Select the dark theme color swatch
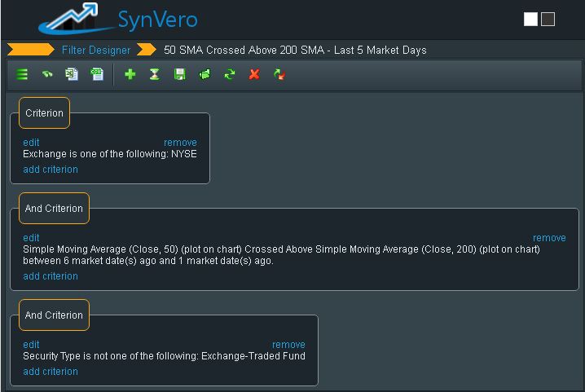Image resolution: width=585 pixels, height=392 pixels. [x=548, y=19]
